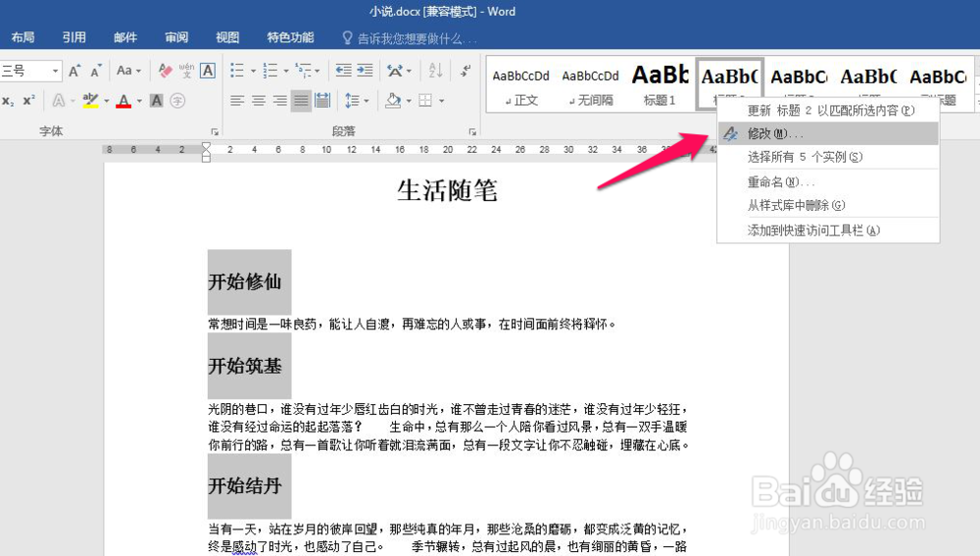Choose 重命名(N)... menu entry
Screen dimensions: 980x556
[x=828, y=182]
